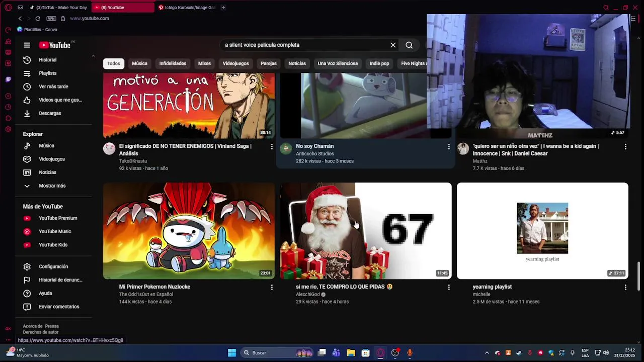Image resolution: width=644 pixels, height=362 pixels.
Task: Clear the search box with the X
Action: pos(393,45)
